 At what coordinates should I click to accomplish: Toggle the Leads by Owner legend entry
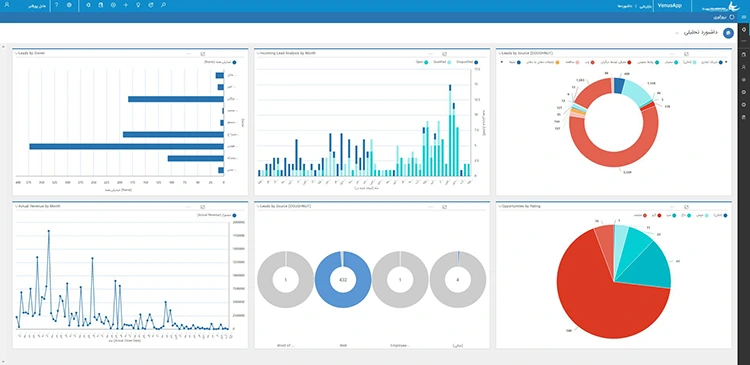coord(220,62)
